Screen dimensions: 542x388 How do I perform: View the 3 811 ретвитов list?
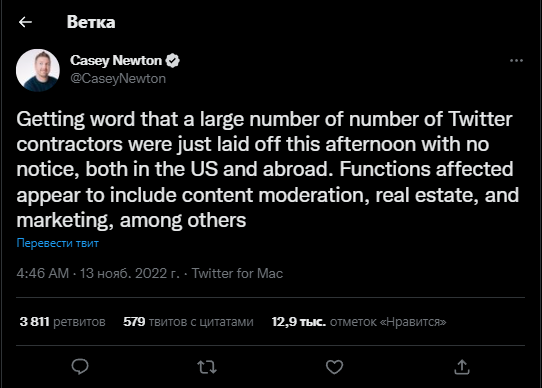(x=63, y=322)
